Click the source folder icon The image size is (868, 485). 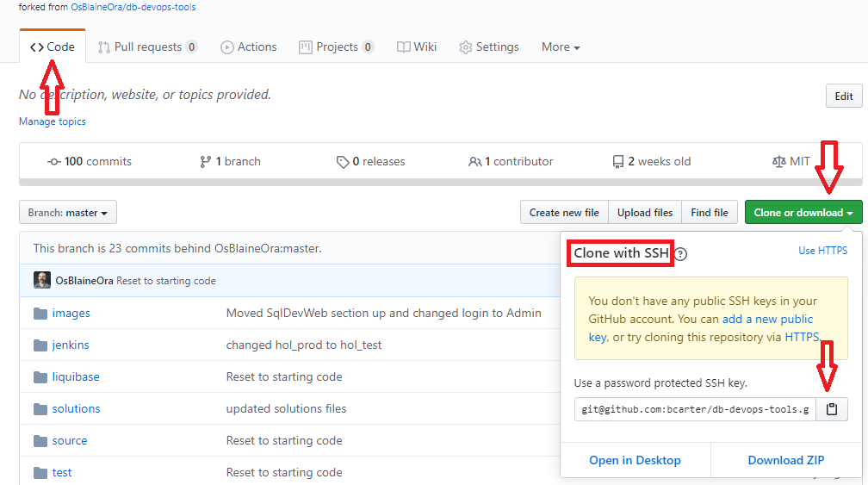[40, 441]
